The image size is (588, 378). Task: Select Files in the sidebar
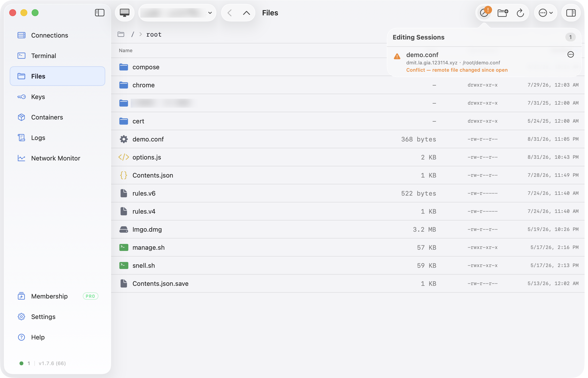[57, 77]
